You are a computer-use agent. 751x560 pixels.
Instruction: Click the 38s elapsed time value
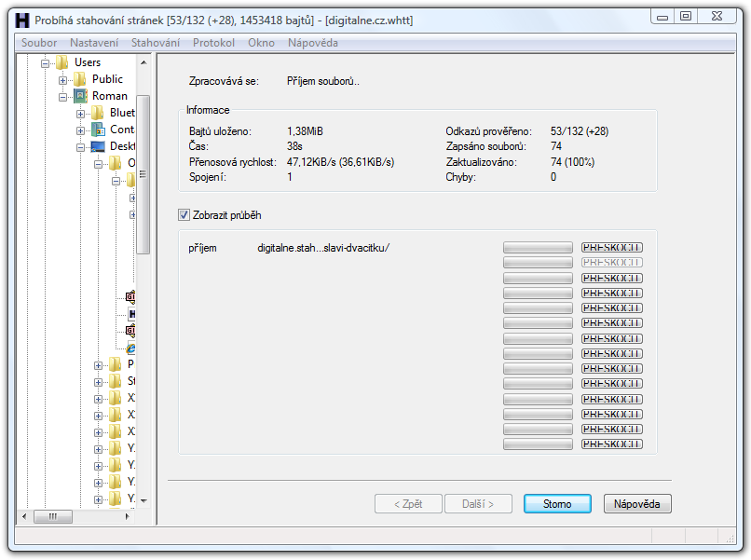294,146
